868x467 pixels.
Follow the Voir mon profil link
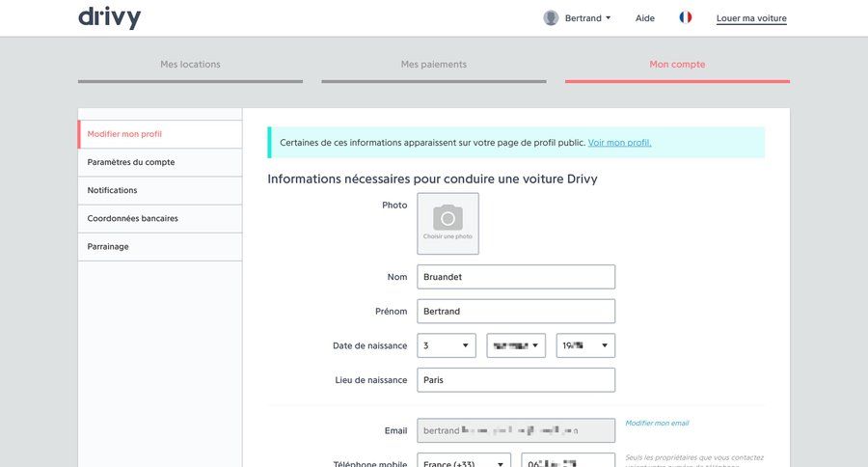pyautogui.click(x=619, y=143)
